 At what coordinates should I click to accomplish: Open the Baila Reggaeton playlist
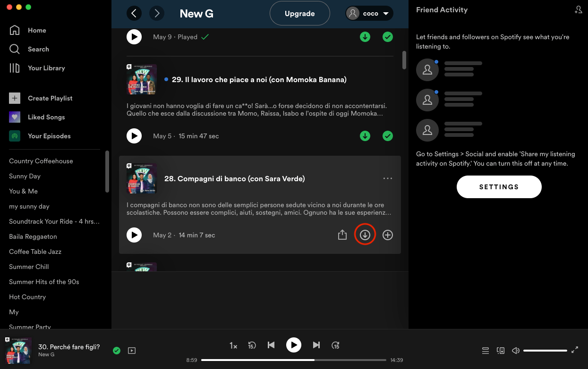pos(33,236)
